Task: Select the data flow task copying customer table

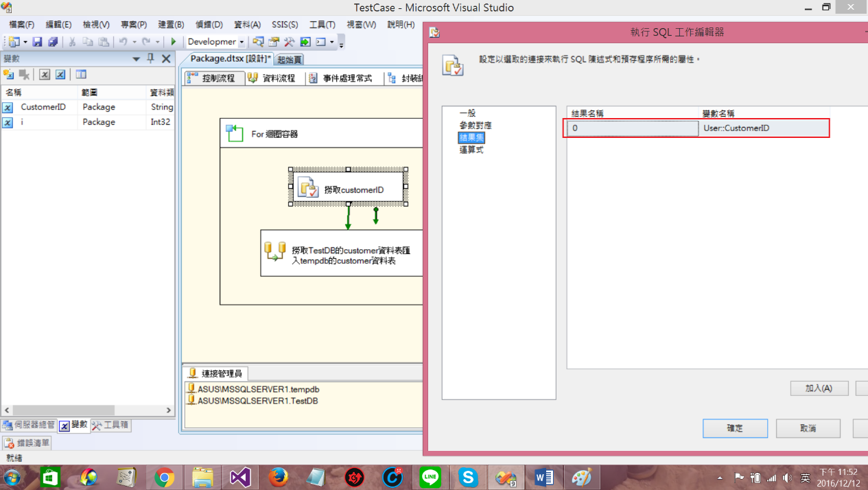Action: point(342,253)
